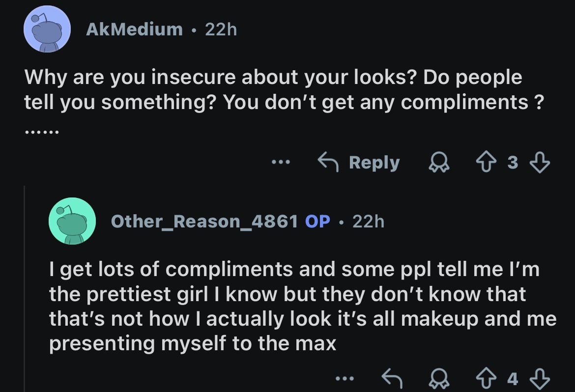This screenshot has width=575, height=392.
Task: Give award to AkMedium's comment
Action: (x=439, y=163)
